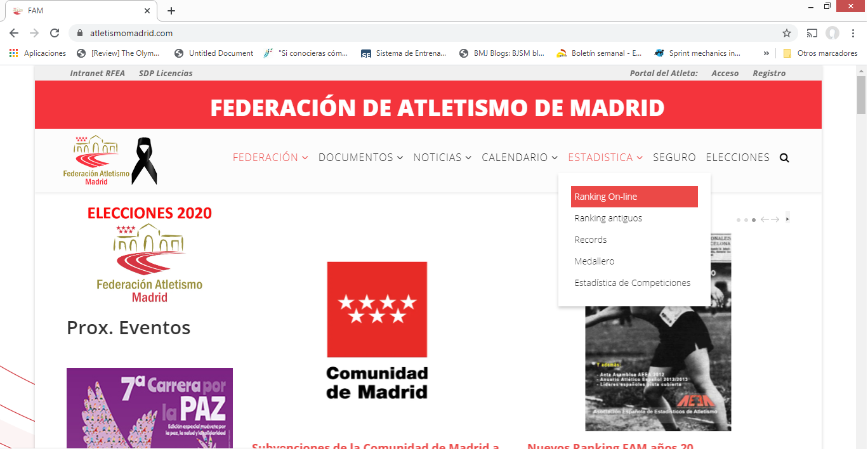Select Ranking antiguos from the dropdown

click(635, 218)
